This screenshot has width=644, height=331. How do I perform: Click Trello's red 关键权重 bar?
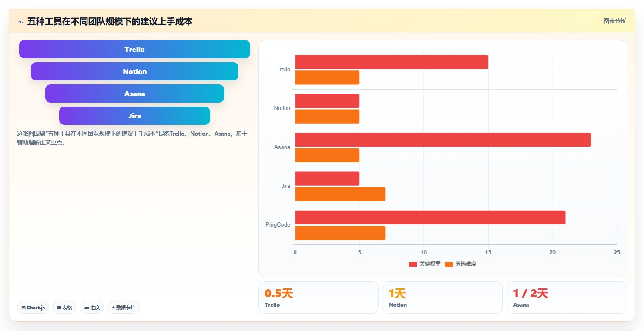392,62
